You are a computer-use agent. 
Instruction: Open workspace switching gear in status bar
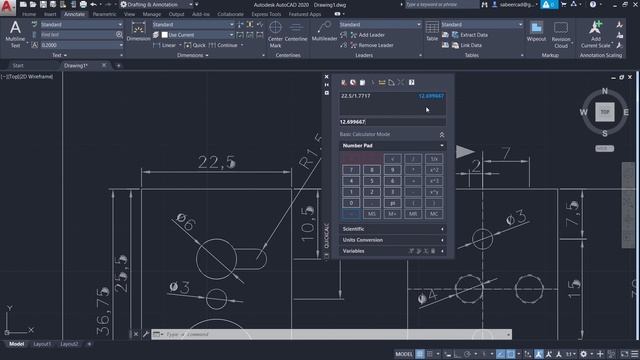tap(584, 354)
